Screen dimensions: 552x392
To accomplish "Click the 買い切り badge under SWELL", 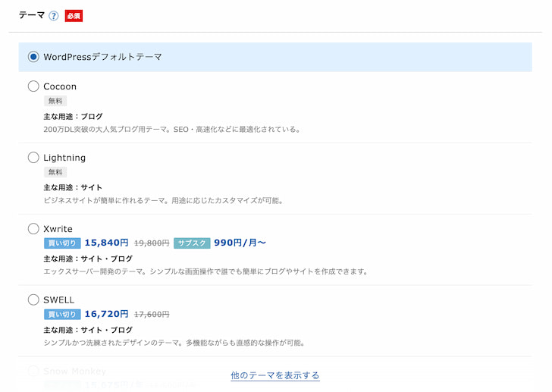I will click(62, 314).
